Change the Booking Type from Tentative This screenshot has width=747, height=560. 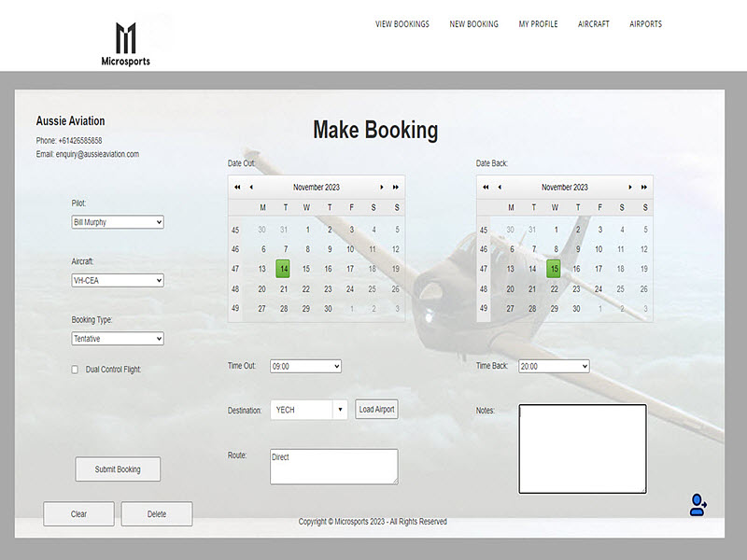117,339
